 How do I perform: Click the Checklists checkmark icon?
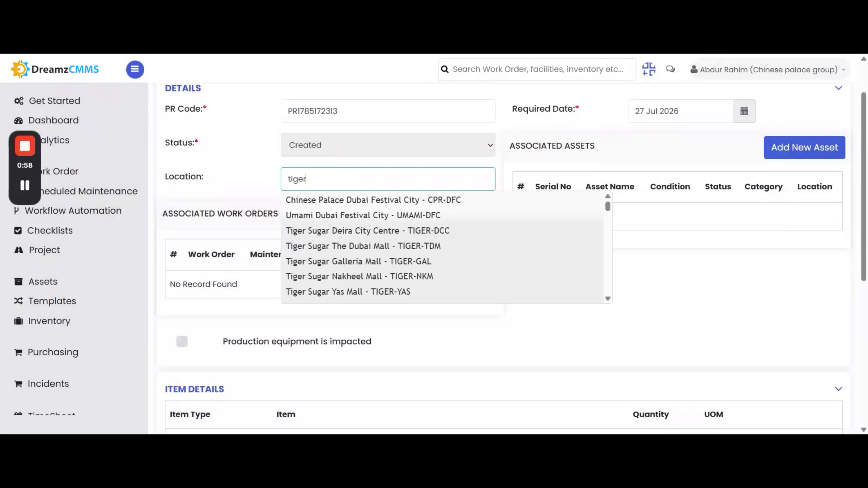point(18,231)
